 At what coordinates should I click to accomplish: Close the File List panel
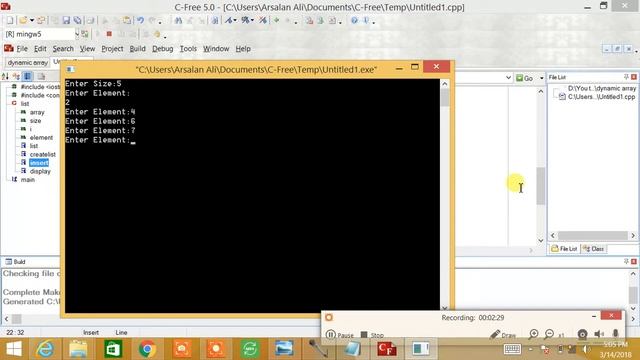(x=634, y=77)
